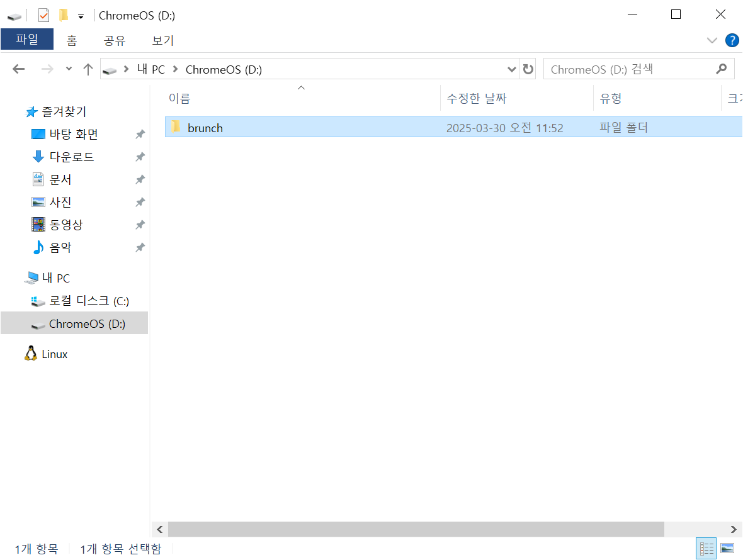This screenshot has width=743, height=560.
Task: Switch to large icons view in status bar
Action: (x=727, y=549)
